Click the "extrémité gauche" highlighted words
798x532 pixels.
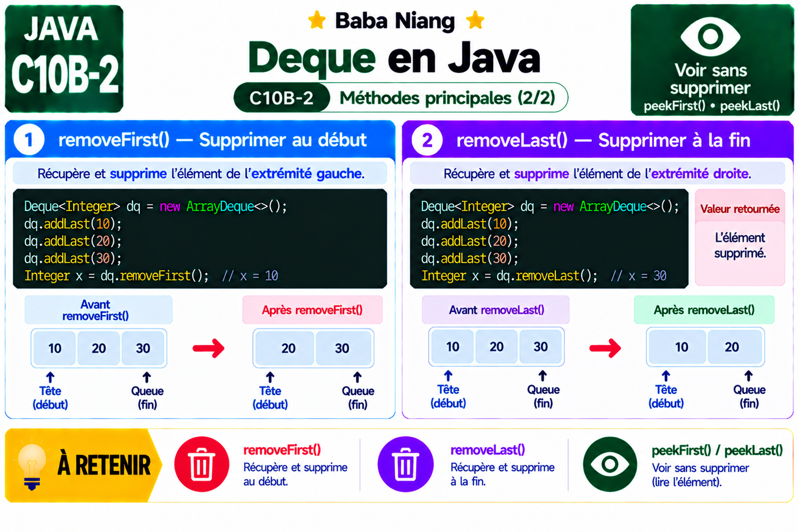306,174
